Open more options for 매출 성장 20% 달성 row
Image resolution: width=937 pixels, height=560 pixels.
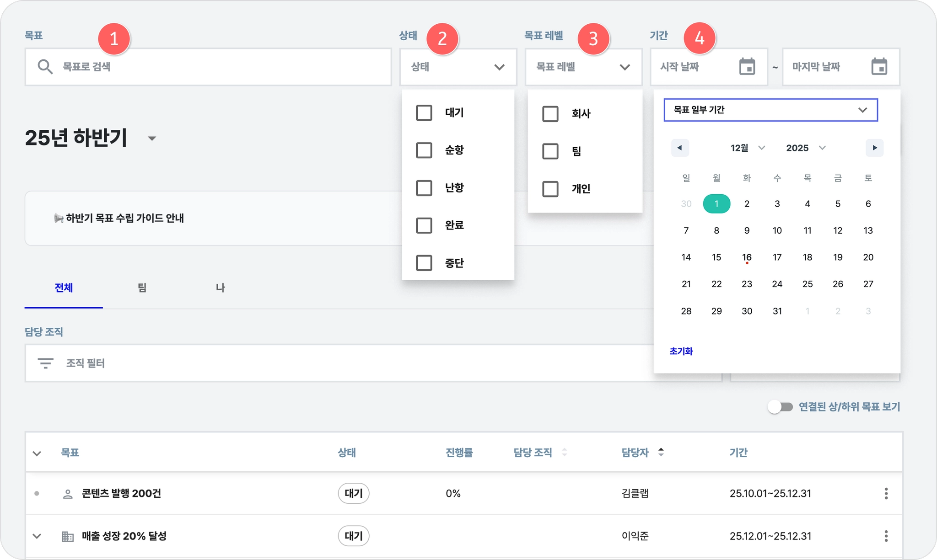(886, 536)
